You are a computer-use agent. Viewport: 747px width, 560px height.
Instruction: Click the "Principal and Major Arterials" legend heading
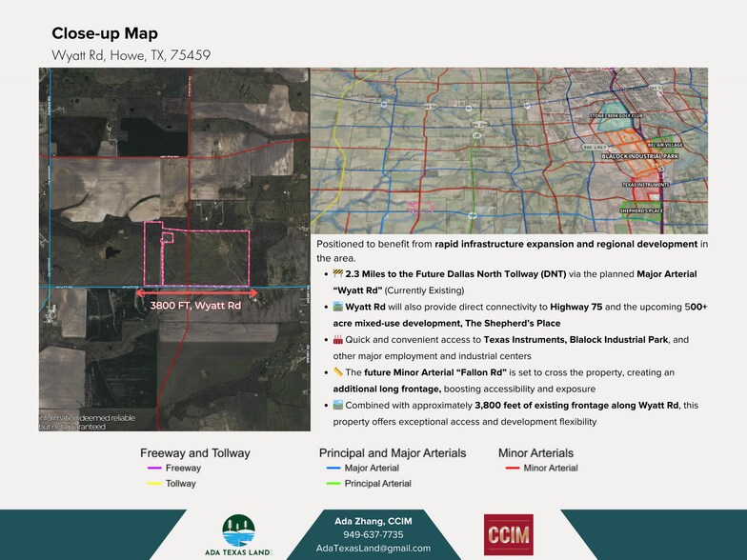(393, 453)
